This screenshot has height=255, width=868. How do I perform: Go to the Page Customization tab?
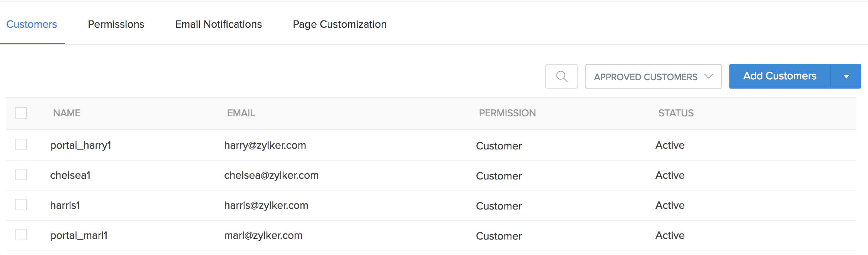pyautogui.click(x=339, y=24)
